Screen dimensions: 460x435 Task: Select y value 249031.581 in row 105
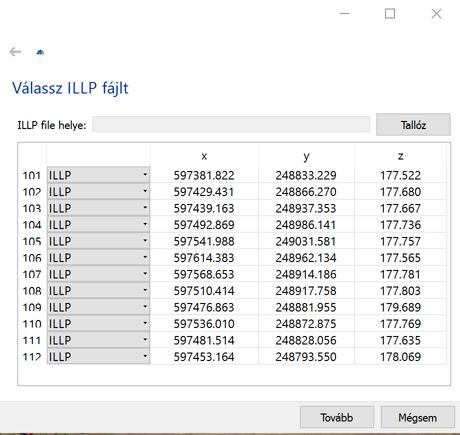click(306, 241)
